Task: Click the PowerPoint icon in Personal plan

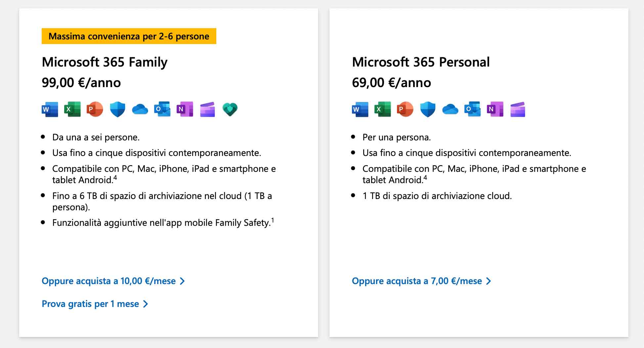Action: tap(405, 109)
